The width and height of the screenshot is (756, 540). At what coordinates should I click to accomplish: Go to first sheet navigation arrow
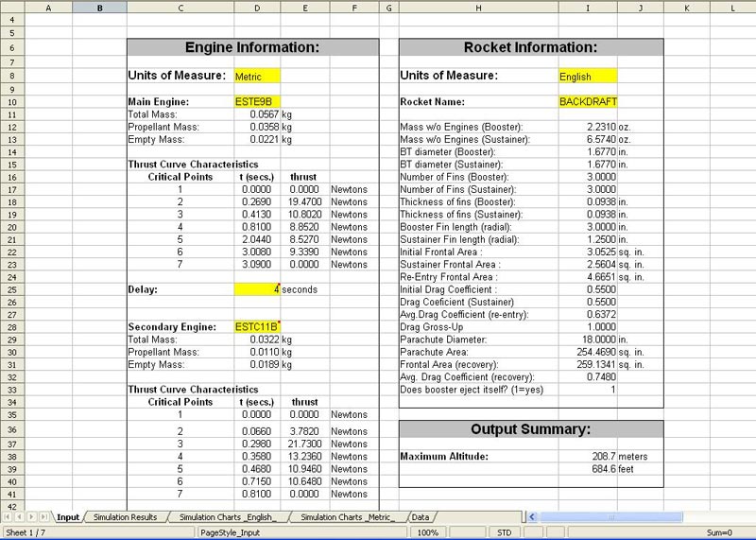click(8, 517)
